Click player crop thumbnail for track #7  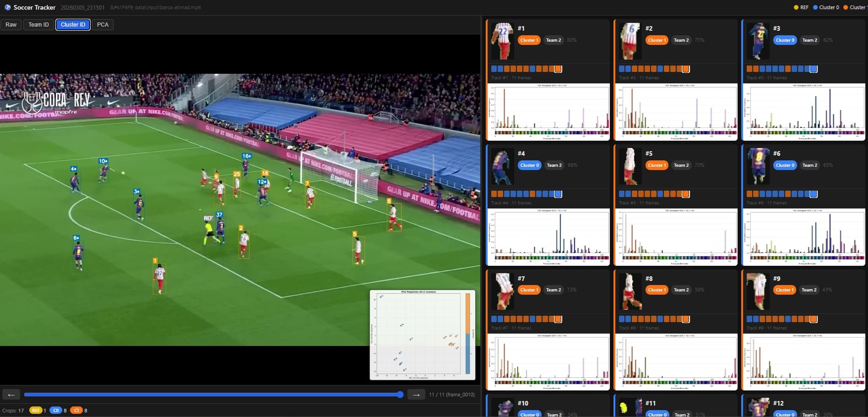coord(502,291)
